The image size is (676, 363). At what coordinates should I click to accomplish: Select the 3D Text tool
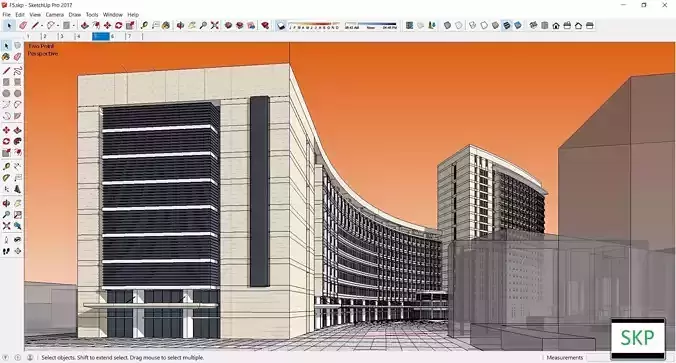point(17,189)
